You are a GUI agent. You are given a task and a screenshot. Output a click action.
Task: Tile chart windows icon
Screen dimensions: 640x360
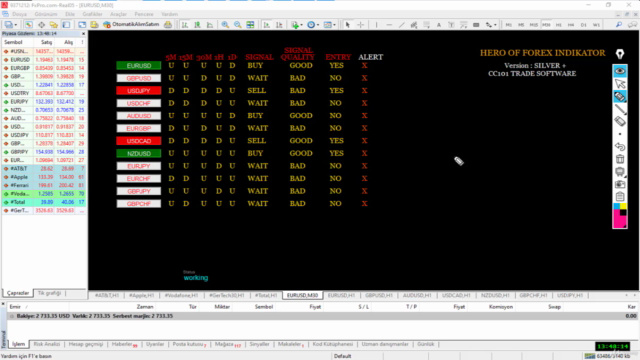coord(250,25)
